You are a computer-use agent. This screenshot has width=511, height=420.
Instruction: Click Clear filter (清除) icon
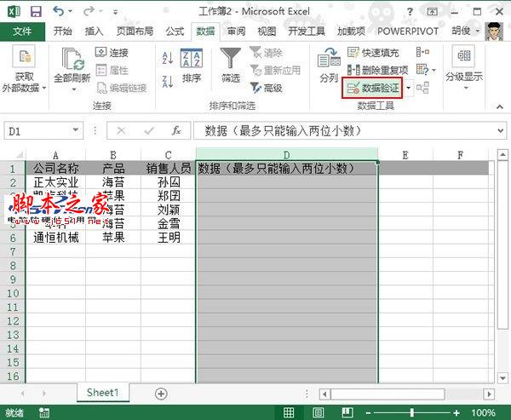tap(255, 52)
